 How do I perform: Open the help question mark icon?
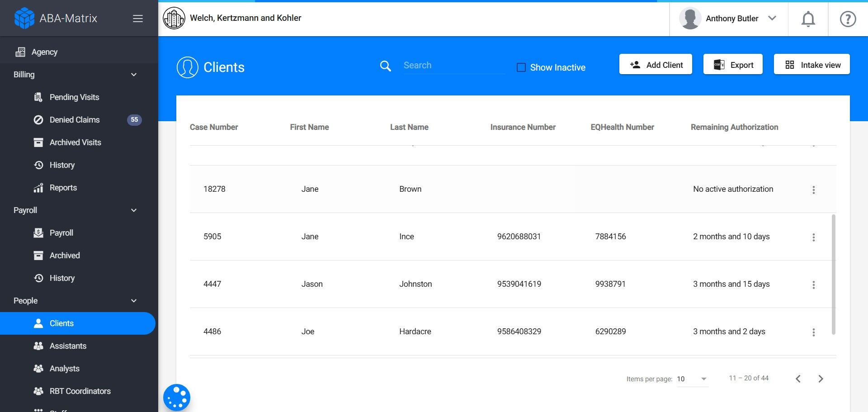tap(848, 19)
